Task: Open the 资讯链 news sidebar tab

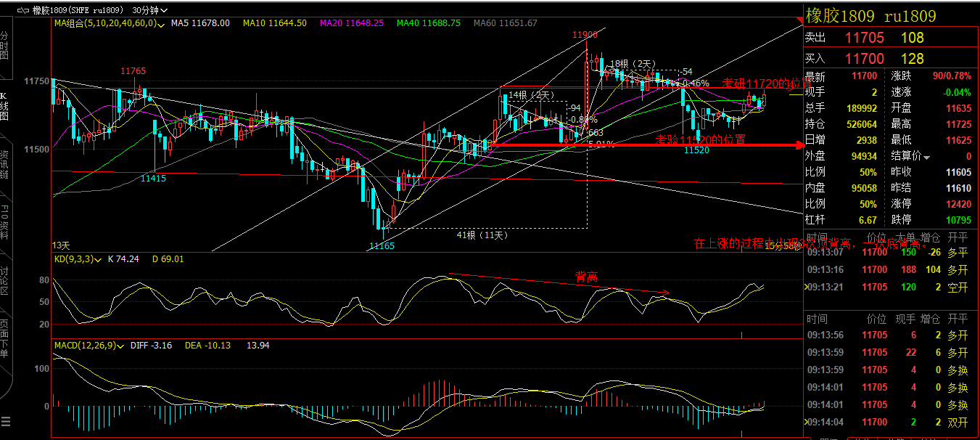Action: (4, 164)
